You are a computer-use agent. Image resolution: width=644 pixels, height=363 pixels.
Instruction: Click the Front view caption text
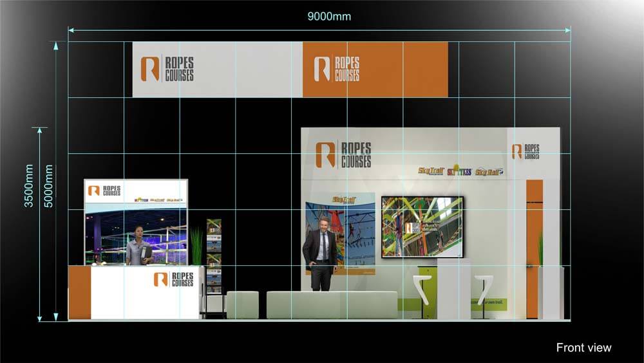pos(583,348)
